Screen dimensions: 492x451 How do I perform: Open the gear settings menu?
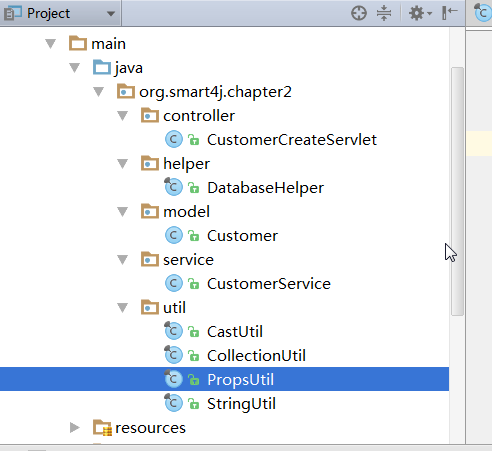coord(420,14)
